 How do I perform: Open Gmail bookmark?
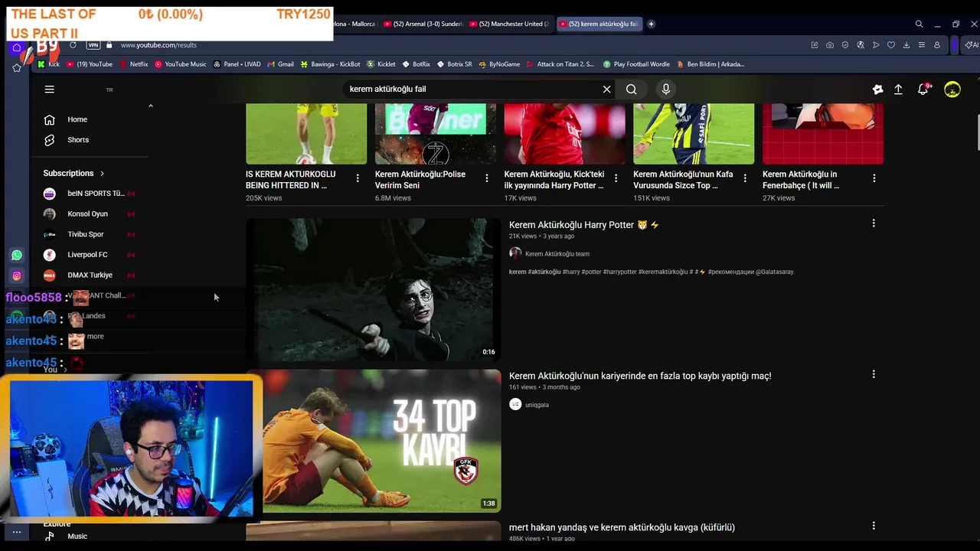pyautogui.click(x=280, y=64)
